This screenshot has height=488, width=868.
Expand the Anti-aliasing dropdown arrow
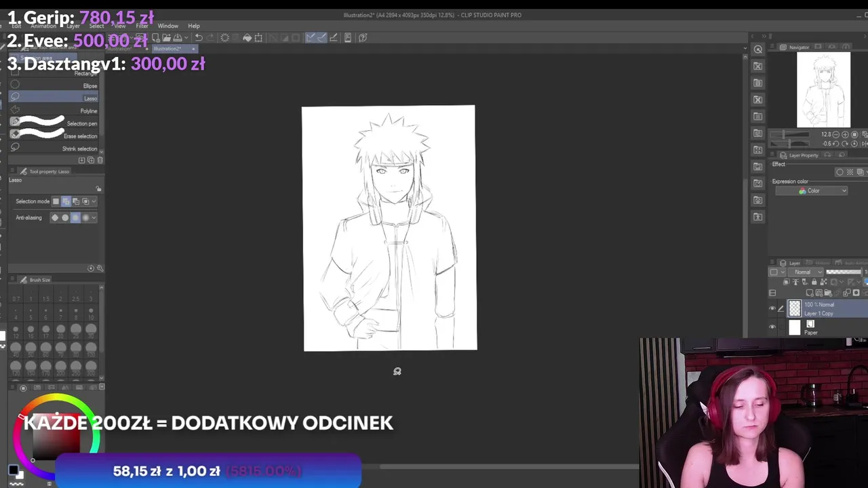[x=94, y=218]
